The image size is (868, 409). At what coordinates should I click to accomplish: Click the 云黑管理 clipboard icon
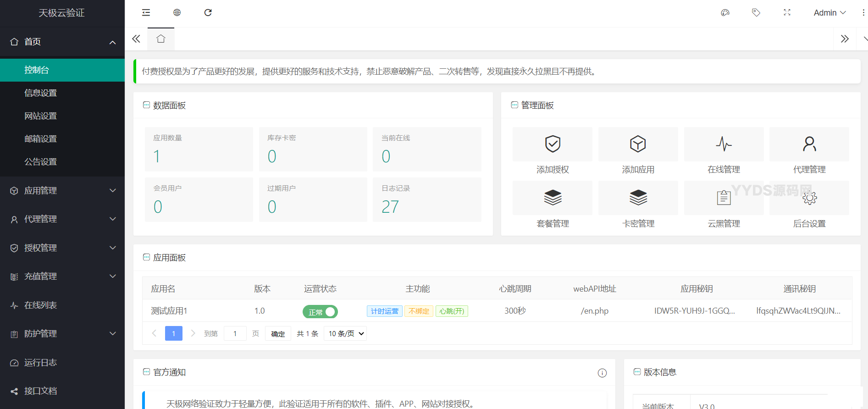[724, 198]
